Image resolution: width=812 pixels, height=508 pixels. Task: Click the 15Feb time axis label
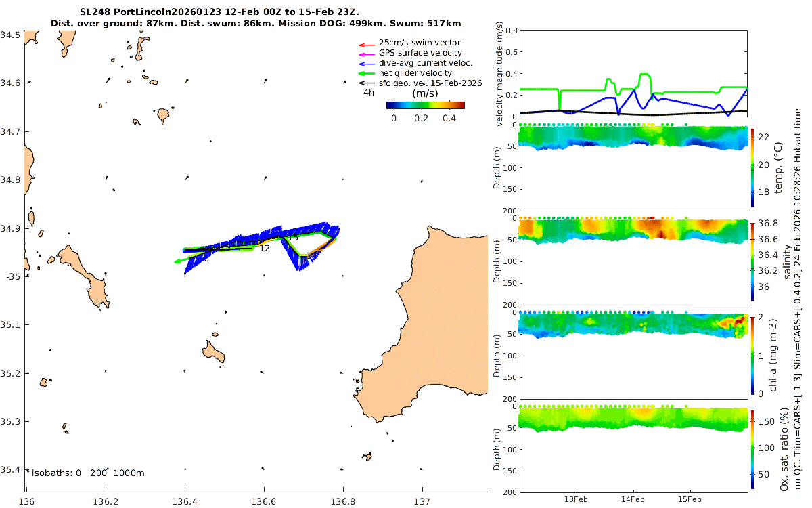[x=690, y=500]
